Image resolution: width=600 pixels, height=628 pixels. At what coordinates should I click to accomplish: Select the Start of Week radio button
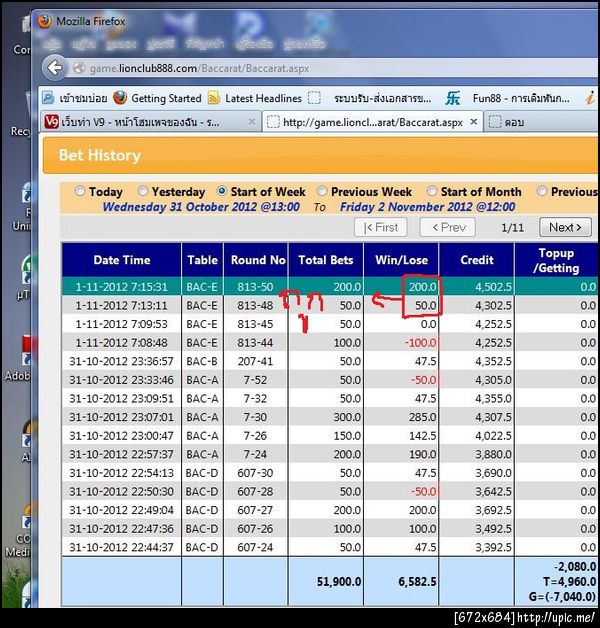coord(221,191)
